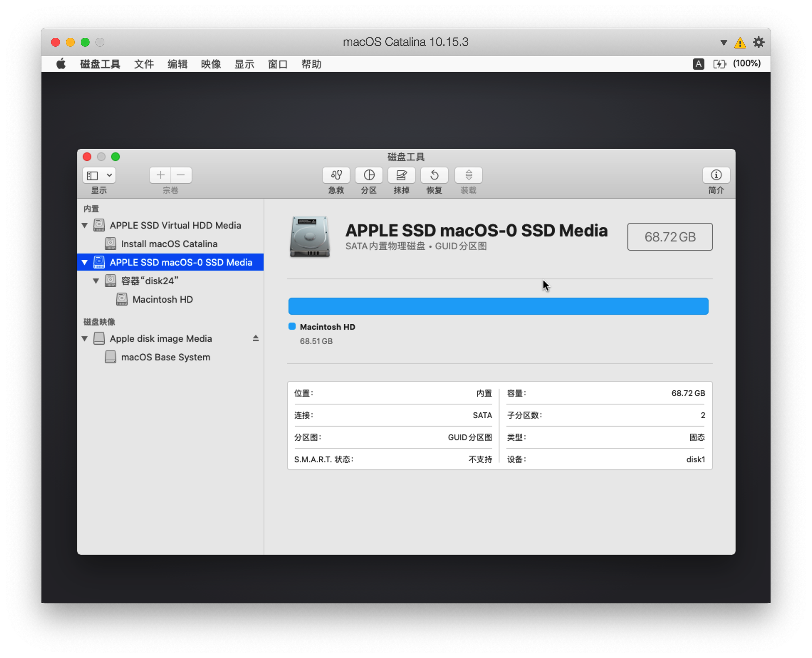This screenshot has height=658, width=812.
Task: Eject the Apple disk image Media
Action: (x=255, y=339)
